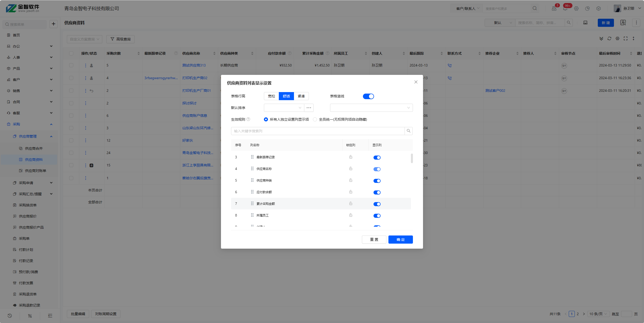The image size is (644, 323).
Task: Click drag handle for 累计采购金额 row
Action: point(252,204)
